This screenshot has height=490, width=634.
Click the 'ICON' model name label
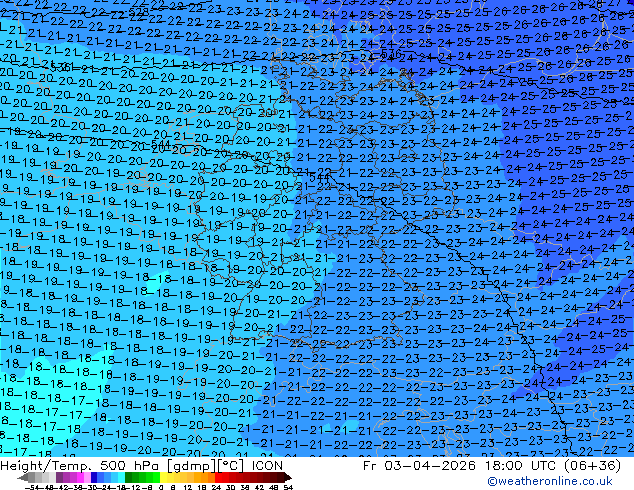[x=267, y=465]
